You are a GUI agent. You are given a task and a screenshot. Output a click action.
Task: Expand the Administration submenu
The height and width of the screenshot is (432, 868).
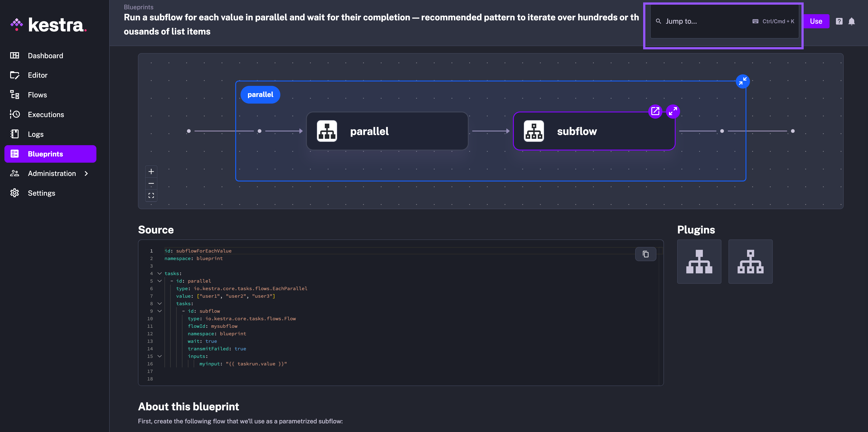pyautogui.click(x=86, y=173)
